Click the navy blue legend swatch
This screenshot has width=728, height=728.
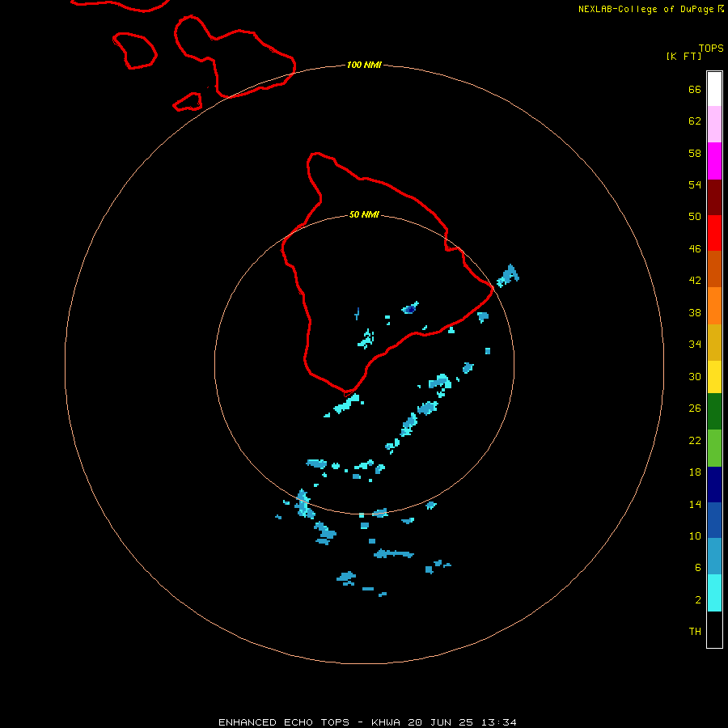[714, 485]
